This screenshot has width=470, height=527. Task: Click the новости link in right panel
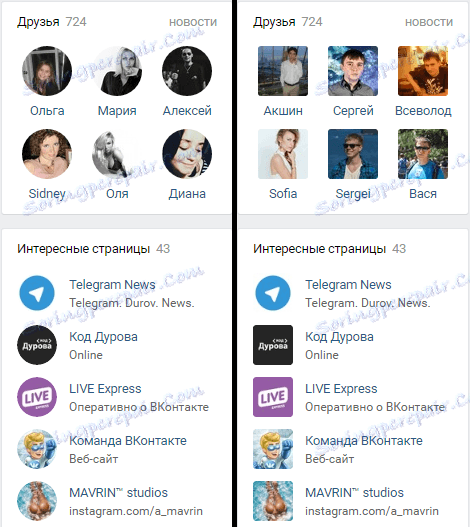[x=429, y=22]
